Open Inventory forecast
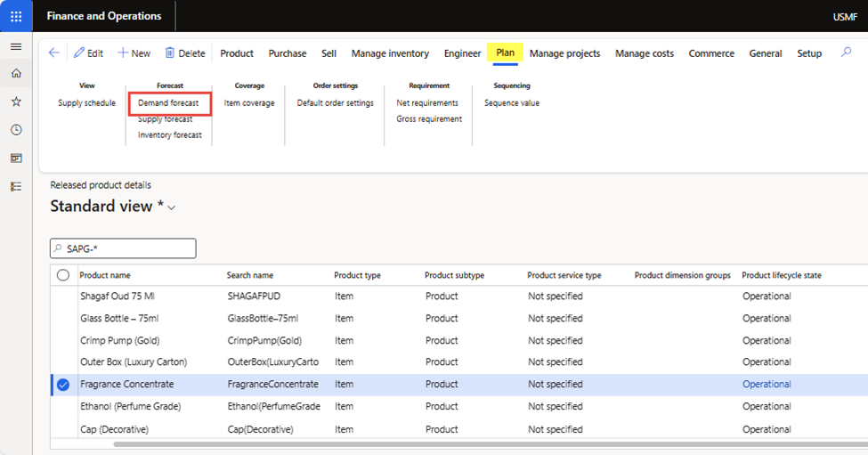 coord(170,135)
